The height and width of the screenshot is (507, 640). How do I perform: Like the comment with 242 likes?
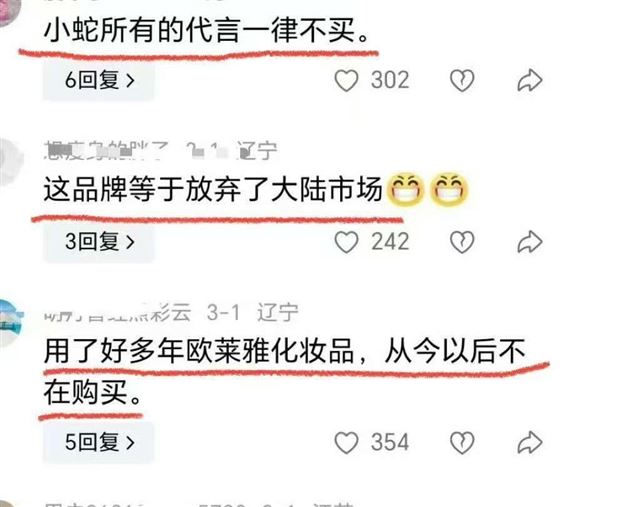(x=346, y=242)
